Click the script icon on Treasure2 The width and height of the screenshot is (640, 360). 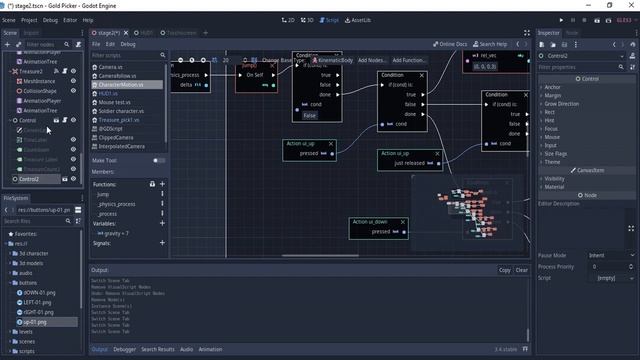(x=64, y=71)
